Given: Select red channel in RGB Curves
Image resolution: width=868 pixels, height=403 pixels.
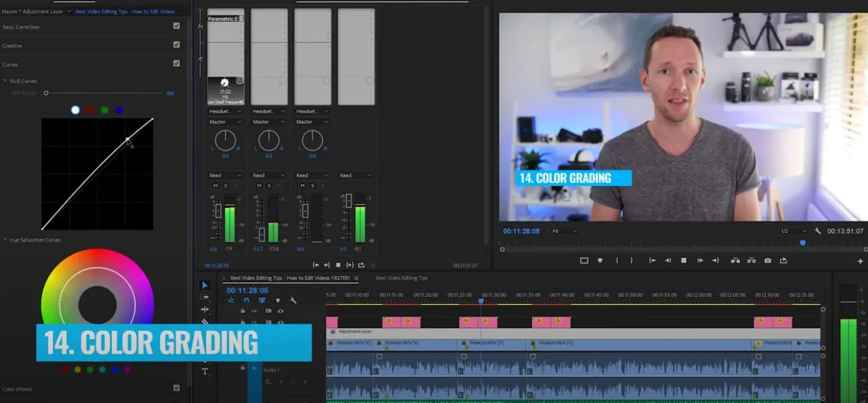Looking at the screenshot, I should 90,110.
